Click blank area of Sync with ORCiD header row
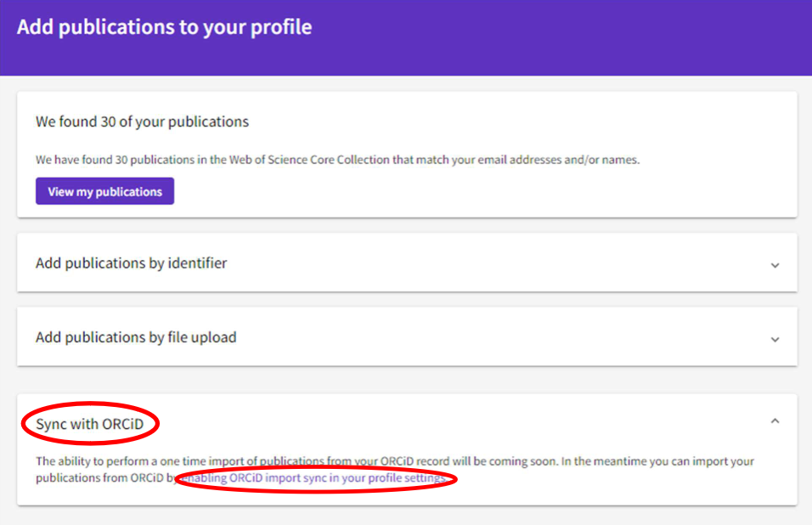Viewport: 812px width, 525px height. pyautogui.click(x=467, y=422)
